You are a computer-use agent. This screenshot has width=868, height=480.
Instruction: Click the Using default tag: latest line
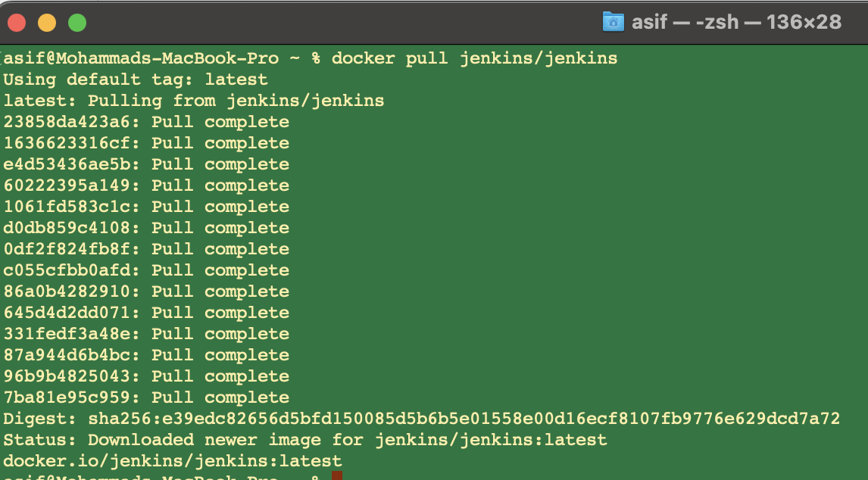133,79
